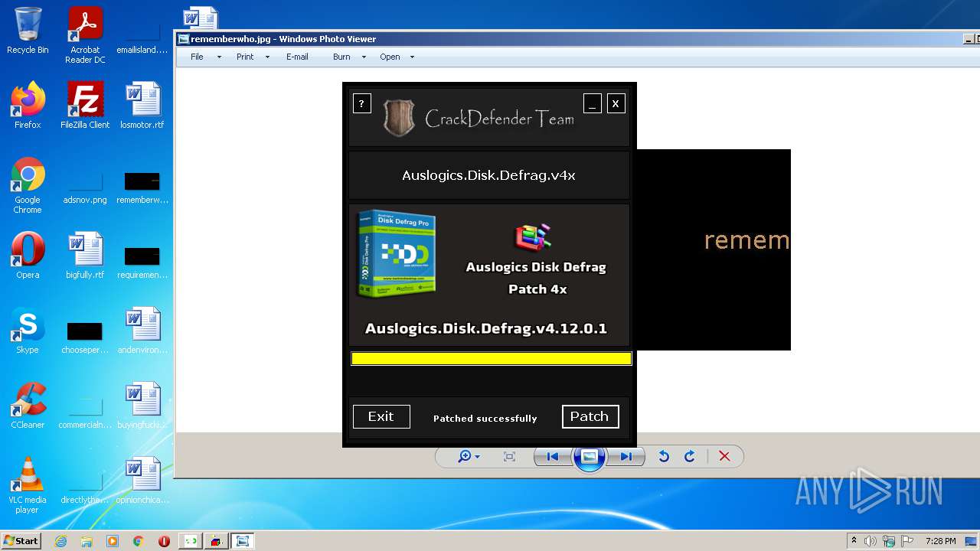Open Firefox desktop shortcut
Viewport: 980px width, 551px height.
[x=28, y=106]
